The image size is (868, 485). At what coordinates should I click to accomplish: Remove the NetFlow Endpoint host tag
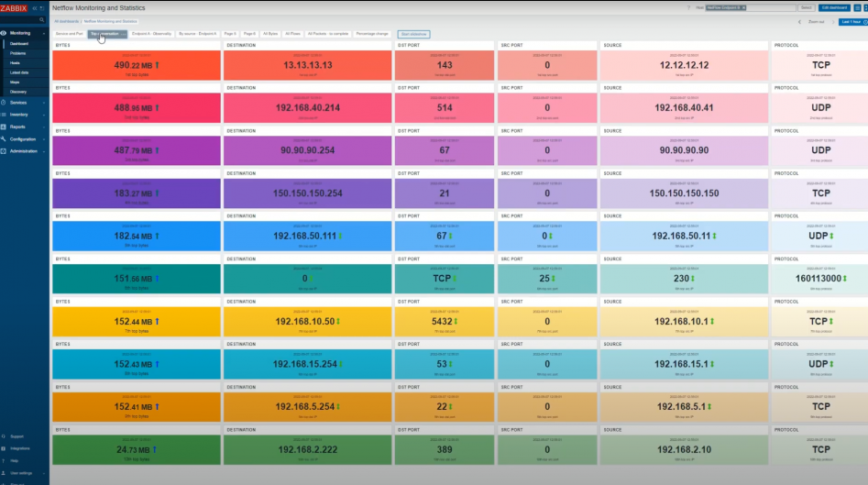click(x=745, y=7)
